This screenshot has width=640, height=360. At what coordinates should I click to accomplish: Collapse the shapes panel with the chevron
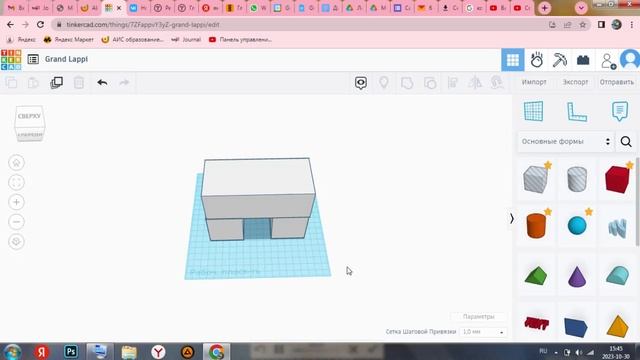[x=511, y=219]
